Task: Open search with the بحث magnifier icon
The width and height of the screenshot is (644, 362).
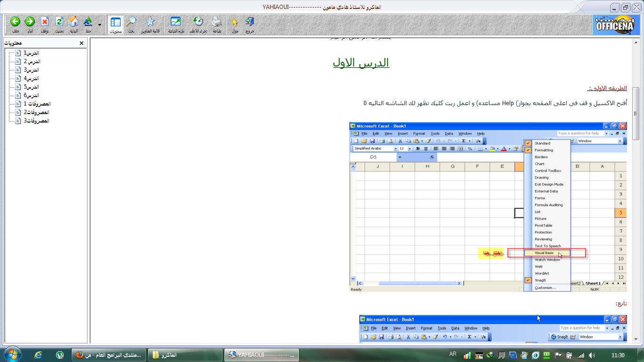Action: tap(131, 25)
